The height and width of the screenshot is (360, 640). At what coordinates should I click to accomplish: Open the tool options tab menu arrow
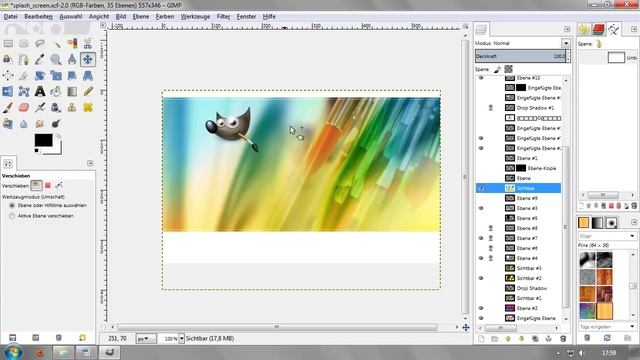(x=90, y=163)
